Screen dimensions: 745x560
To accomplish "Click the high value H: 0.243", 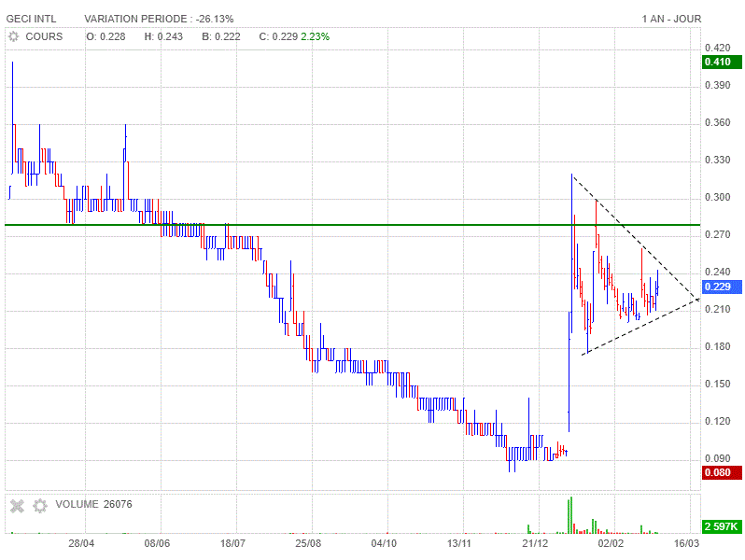I will (x=163, y=36).
